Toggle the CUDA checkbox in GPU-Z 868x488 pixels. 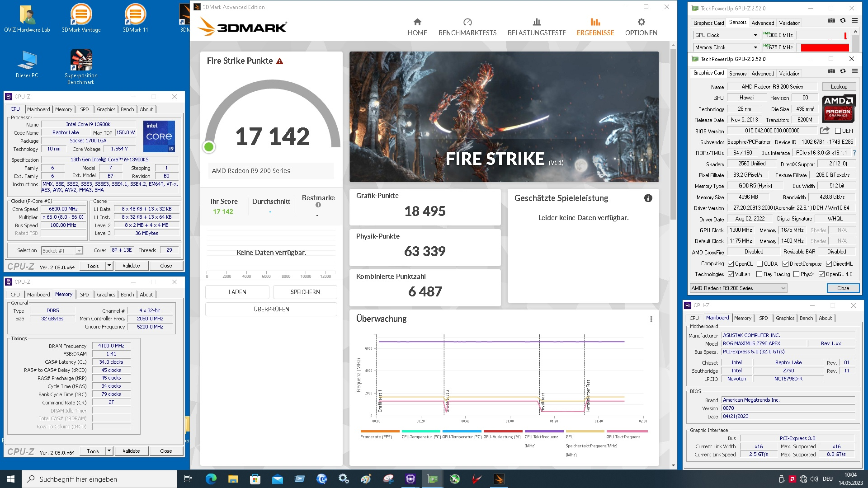click(759, 264)
